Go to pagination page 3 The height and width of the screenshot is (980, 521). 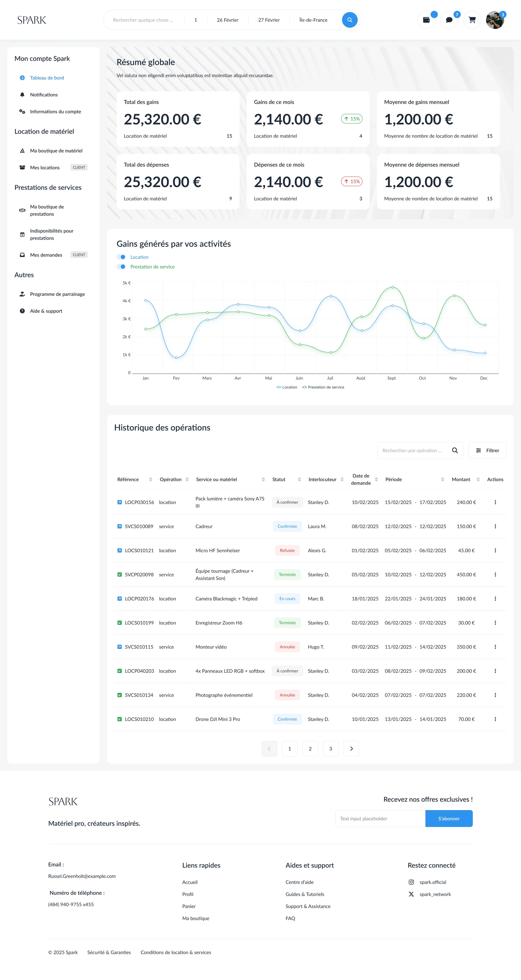coord(331,749)
